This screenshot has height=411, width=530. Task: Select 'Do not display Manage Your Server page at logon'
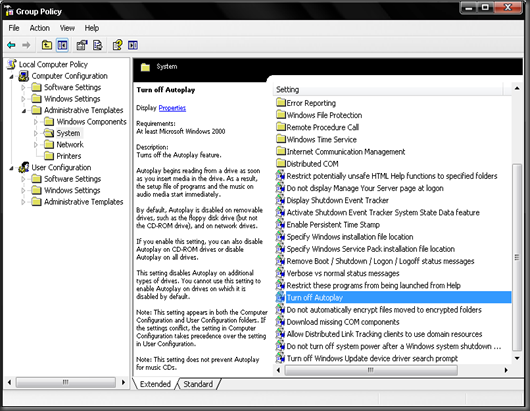(x=365, y=188)
